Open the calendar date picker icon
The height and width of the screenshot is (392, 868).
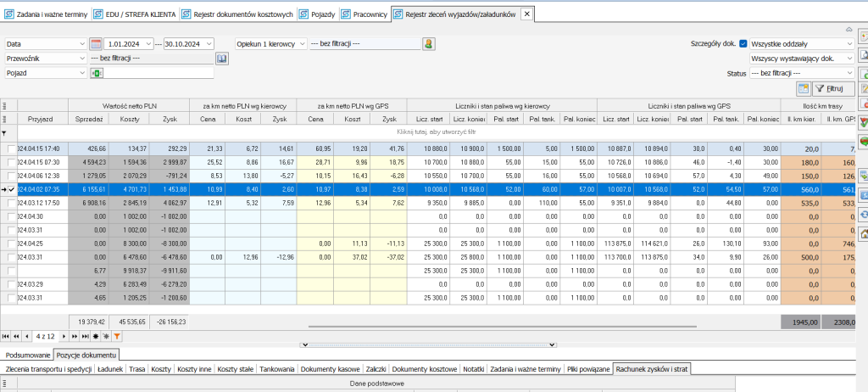[x=95, y=43]
